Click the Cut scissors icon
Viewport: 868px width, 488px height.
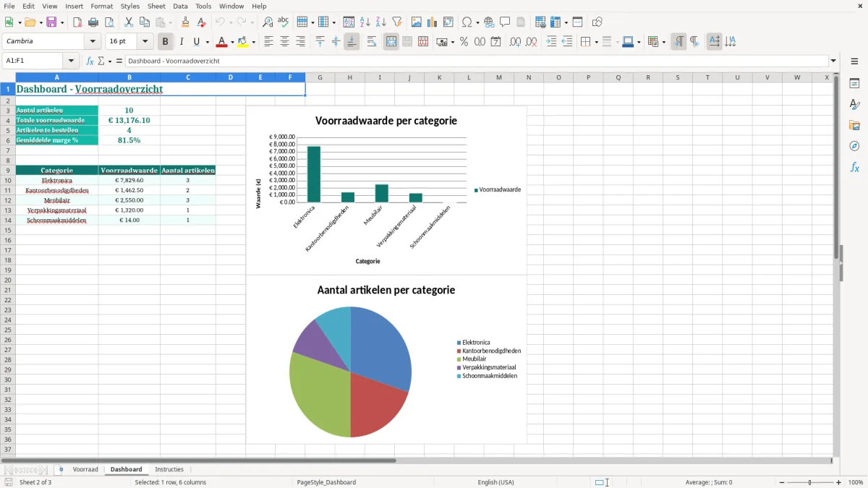(128, 22)
